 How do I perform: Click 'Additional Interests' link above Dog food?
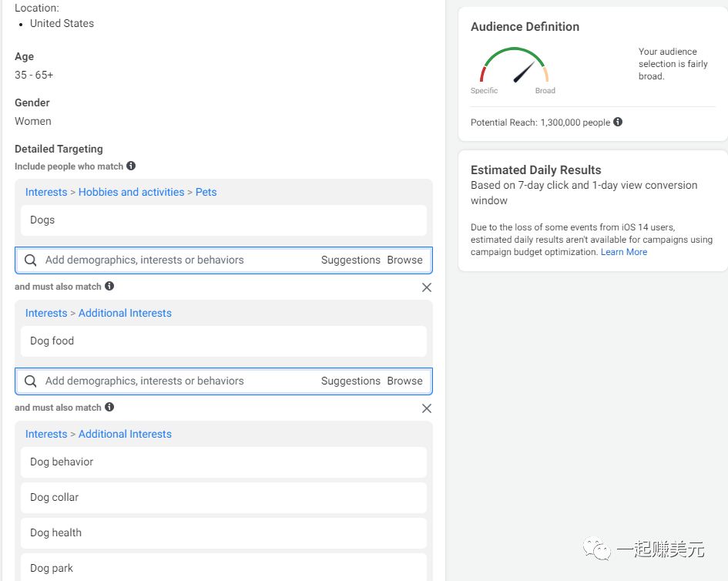(125, 313)
